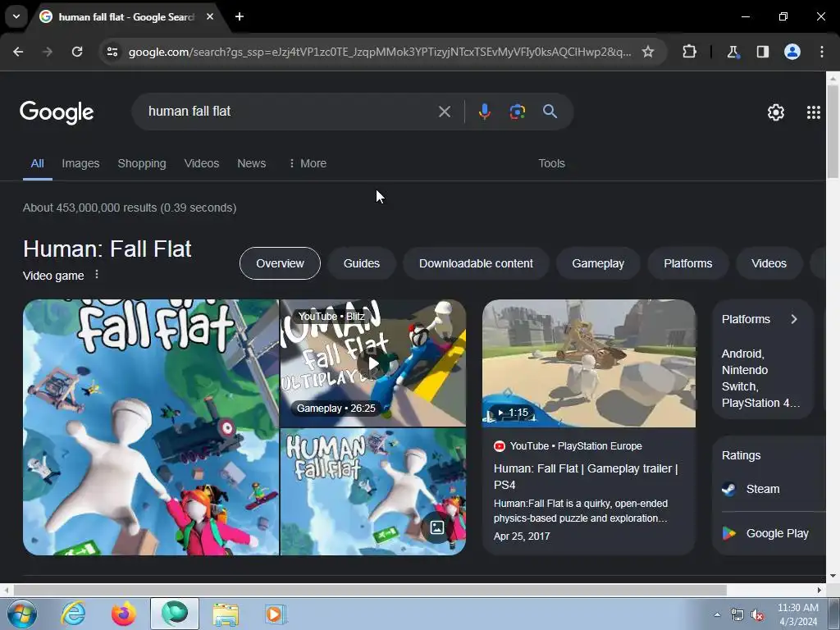
Task: Select the Gameplay chip
Action: click(598, 263)
